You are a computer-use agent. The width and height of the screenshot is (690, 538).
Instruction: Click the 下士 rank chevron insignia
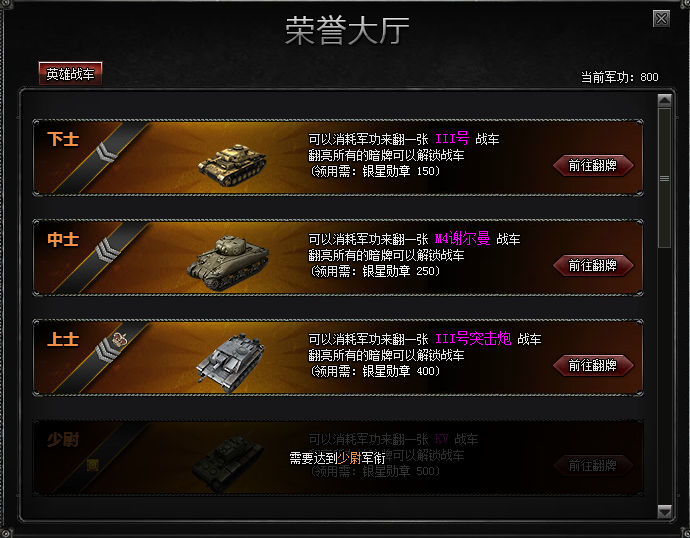pyautogui.click(x=106, y=152)
